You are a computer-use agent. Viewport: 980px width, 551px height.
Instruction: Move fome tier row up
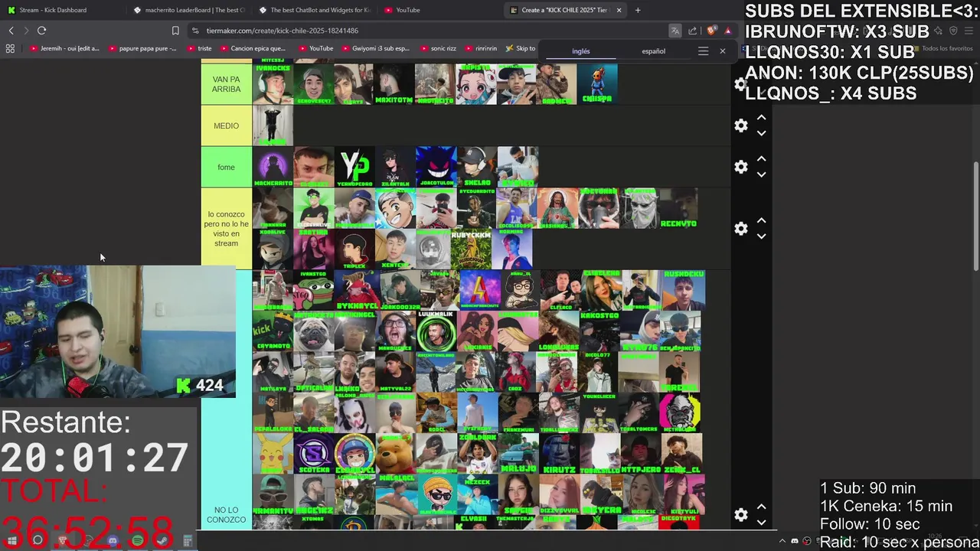click(761, 159)
